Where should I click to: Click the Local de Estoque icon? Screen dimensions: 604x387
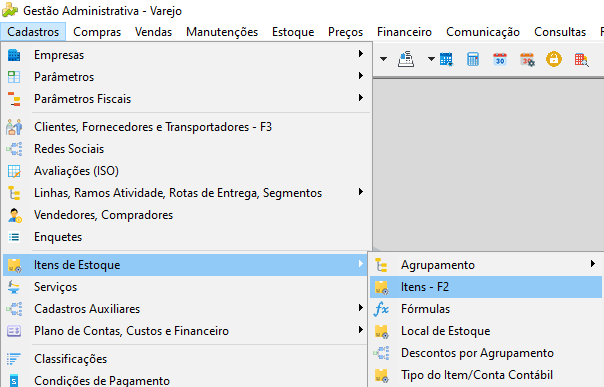coord(381,331)
